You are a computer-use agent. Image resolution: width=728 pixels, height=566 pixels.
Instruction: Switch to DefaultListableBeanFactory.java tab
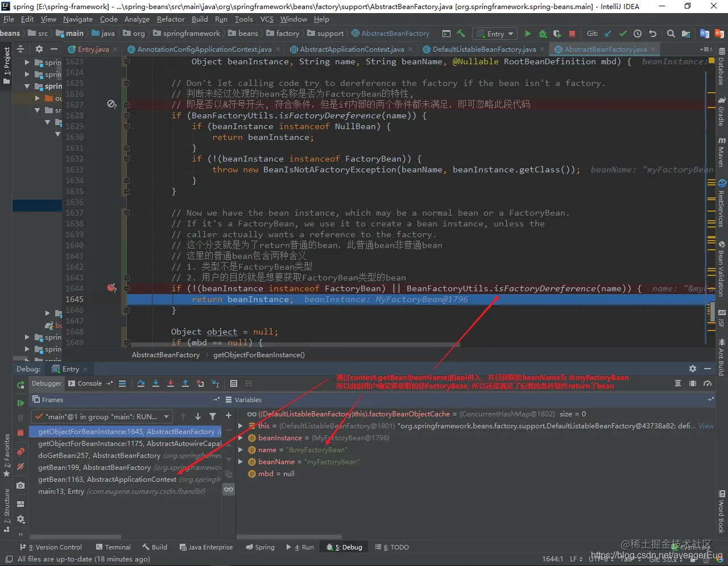[x=483, y=49]
